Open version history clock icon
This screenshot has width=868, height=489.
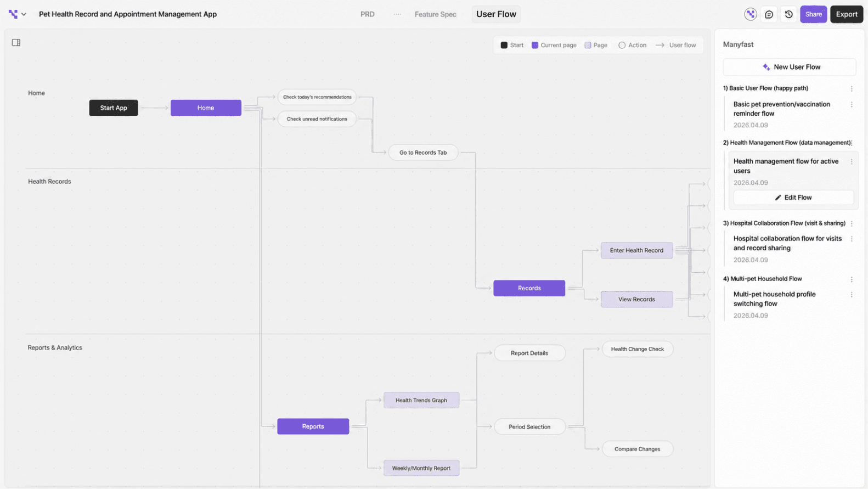click(788, 14)
